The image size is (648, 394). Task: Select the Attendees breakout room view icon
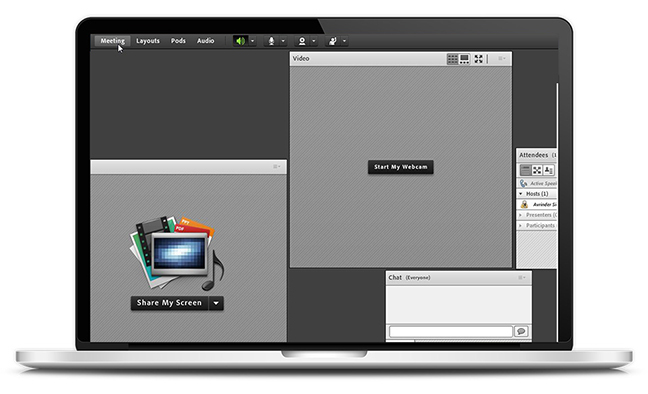537,170
